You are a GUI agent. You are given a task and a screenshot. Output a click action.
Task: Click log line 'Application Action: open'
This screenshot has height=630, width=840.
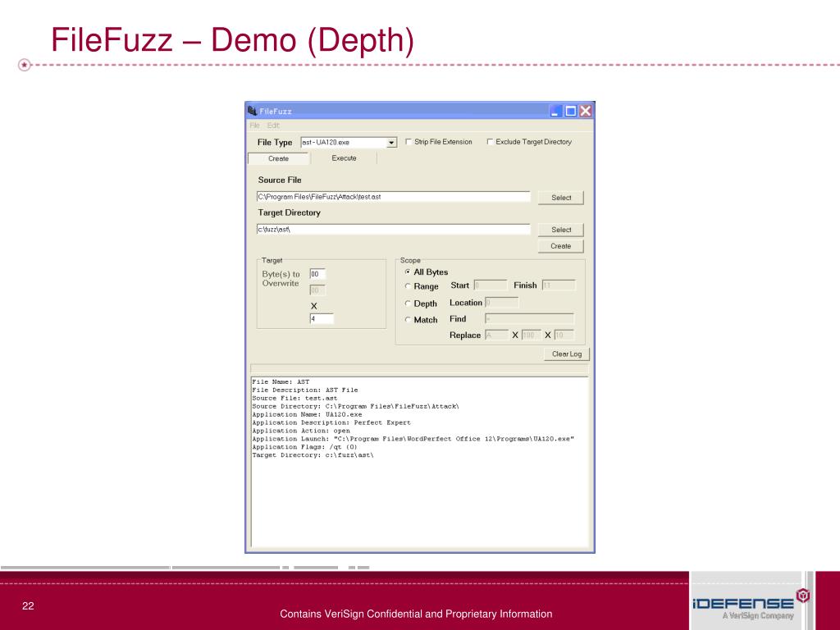[x=301, y=431]
